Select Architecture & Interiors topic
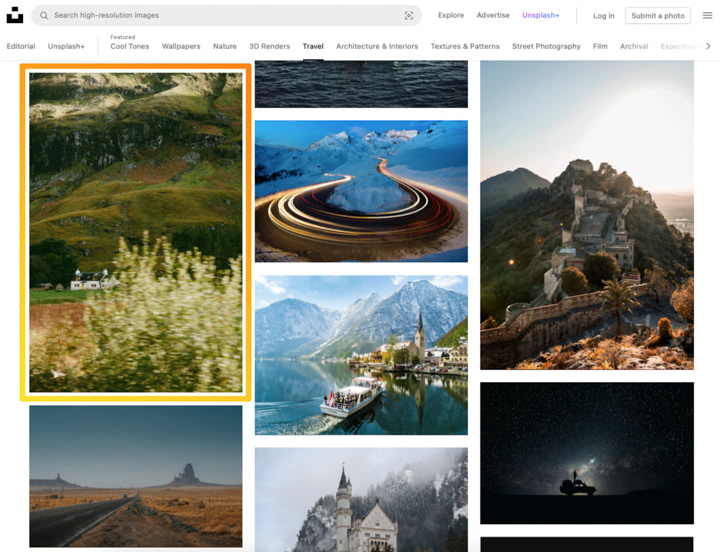720x552 pixels. tap(377, 46)
